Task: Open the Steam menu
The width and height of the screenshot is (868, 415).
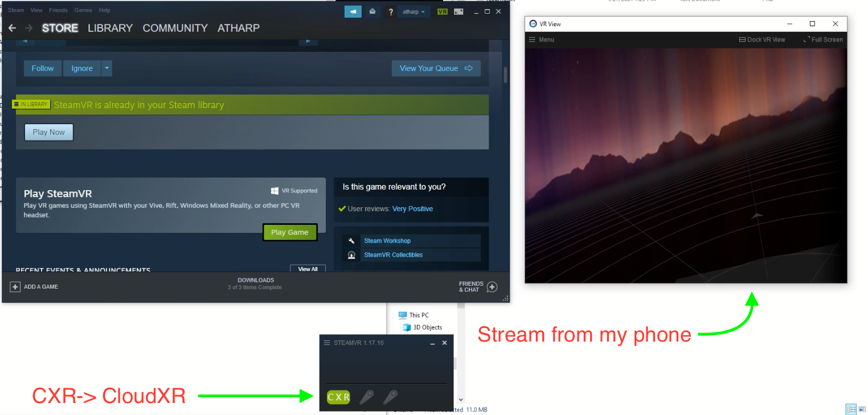Action: click(16, 10)
